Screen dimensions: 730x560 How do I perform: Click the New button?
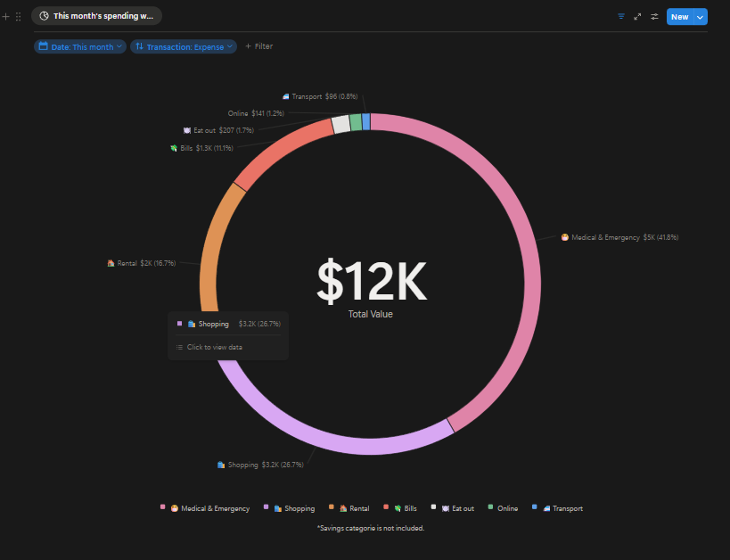[678, 16]
